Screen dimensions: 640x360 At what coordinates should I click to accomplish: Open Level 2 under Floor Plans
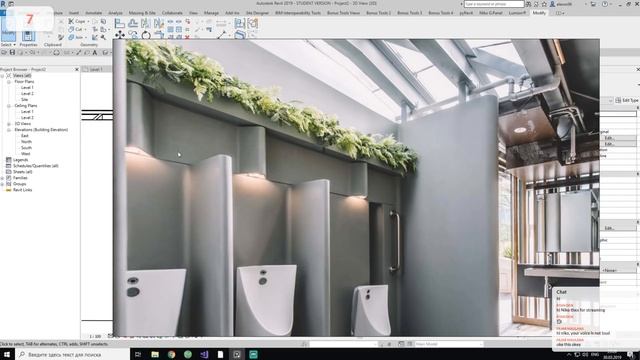pyautogui.click(x=27, y=93)
